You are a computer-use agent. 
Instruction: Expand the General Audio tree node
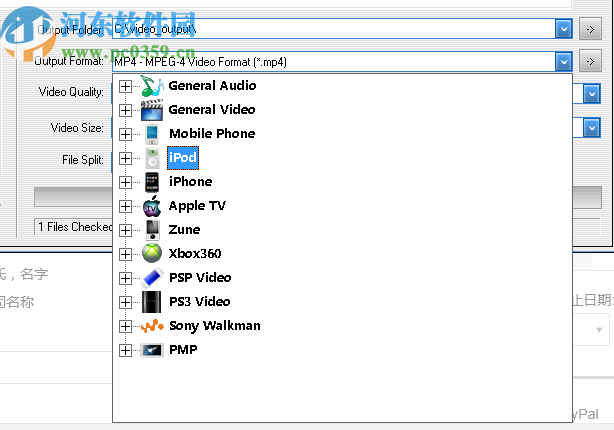click(x=125, y=87)
